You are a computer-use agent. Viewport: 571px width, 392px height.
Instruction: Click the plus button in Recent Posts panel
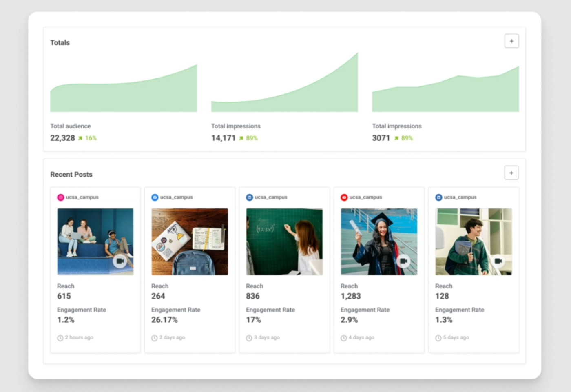click(x=511, y=173)
